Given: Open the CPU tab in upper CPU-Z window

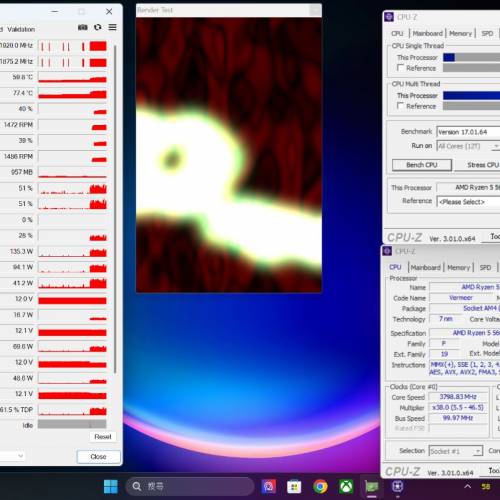Looking at the screenshot, I should pyautogui.click(x=397, y=33).
